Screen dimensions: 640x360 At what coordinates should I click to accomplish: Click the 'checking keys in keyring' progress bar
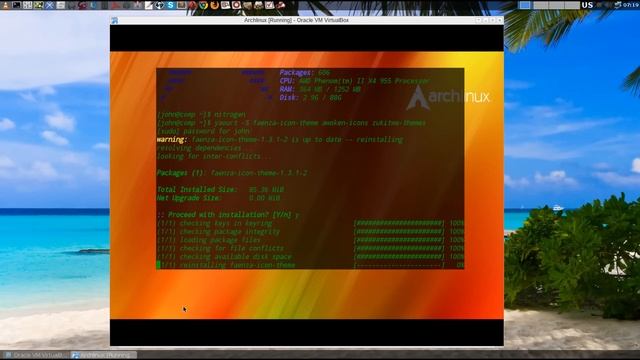pos(399,223)
